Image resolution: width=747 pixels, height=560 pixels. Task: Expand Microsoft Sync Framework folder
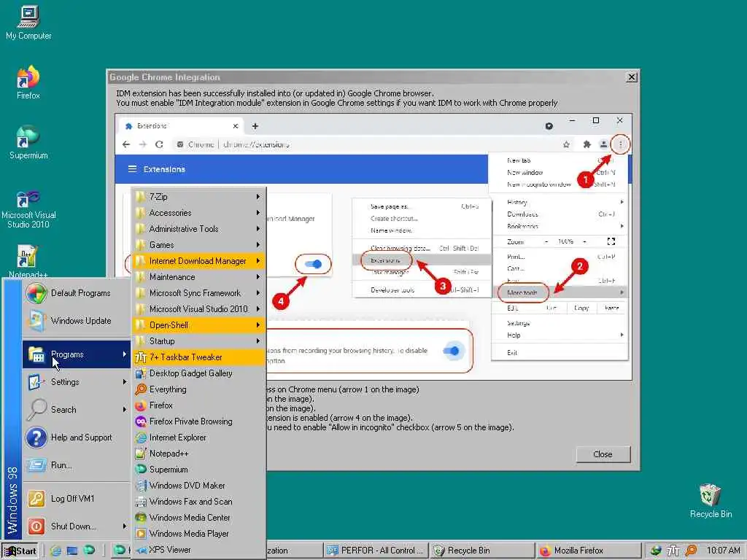(x=198, y=293)
